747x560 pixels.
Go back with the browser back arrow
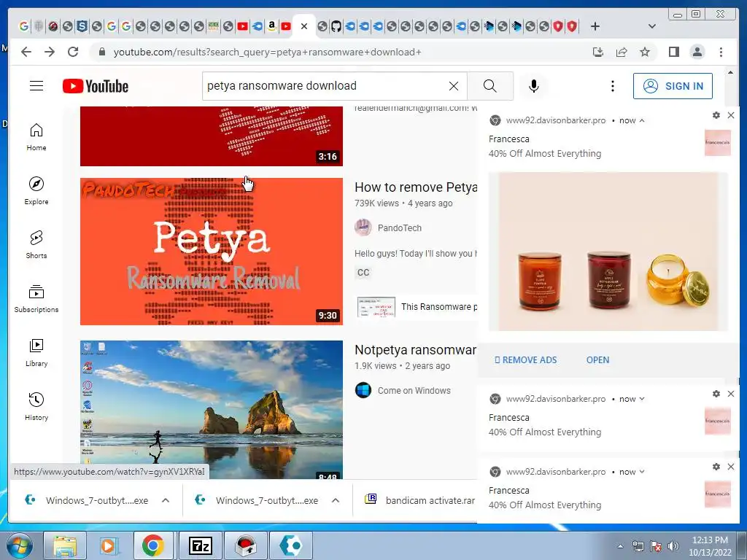tap(26, 52)
